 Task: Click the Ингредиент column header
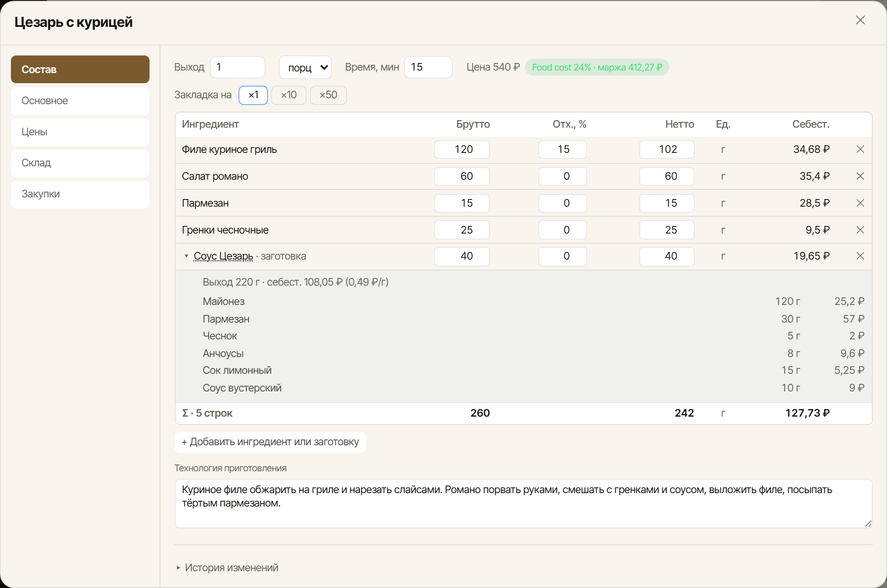click(210, 124)
